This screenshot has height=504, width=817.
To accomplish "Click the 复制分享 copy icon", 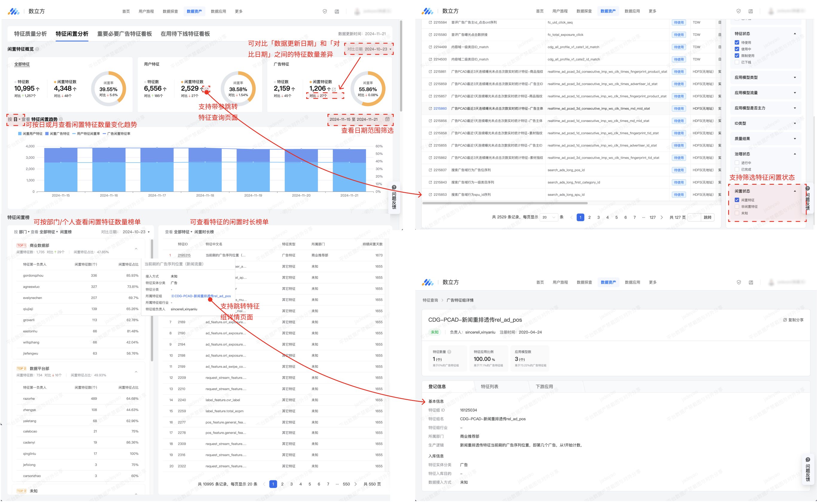I will 785,320.
